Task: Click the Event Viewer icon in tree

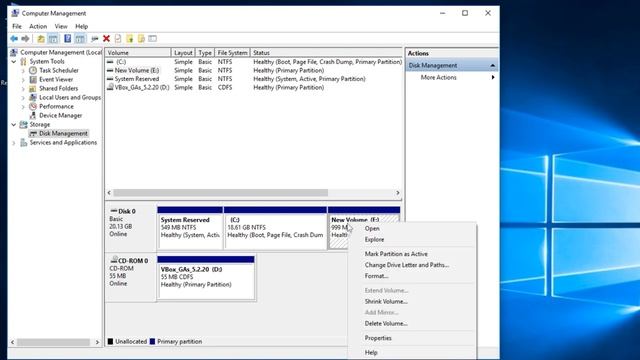Action: 33,79
